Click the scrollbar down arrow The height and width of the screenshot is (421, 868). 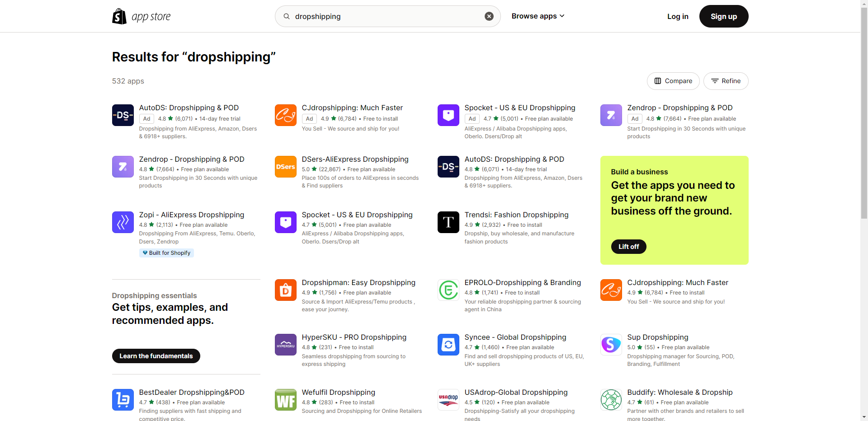(x=864, y=417)
